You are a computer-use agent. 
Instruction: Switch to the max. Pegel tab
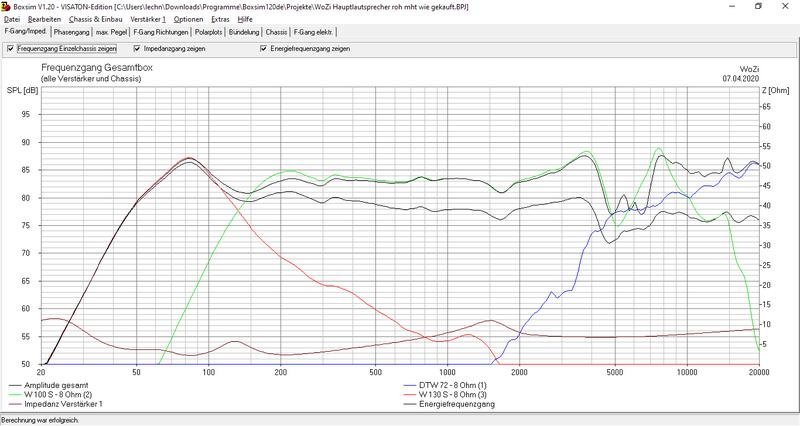(111, 32)
